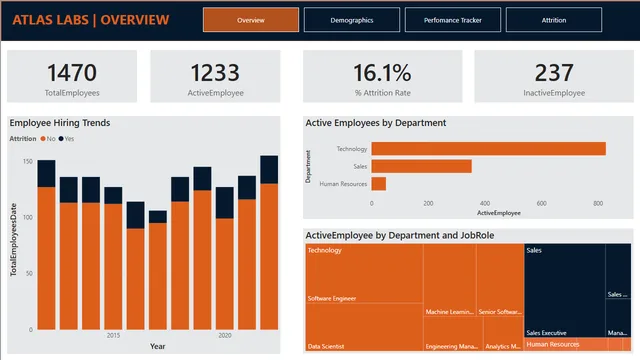Click the 'Sales' department axis label
Image resolution: width=640 pixels, height=360 pixels.
coord(360,167)
